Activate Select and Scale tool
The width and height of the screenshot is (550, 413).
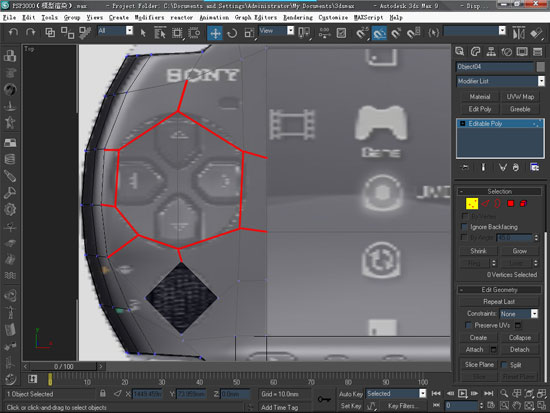249,33
